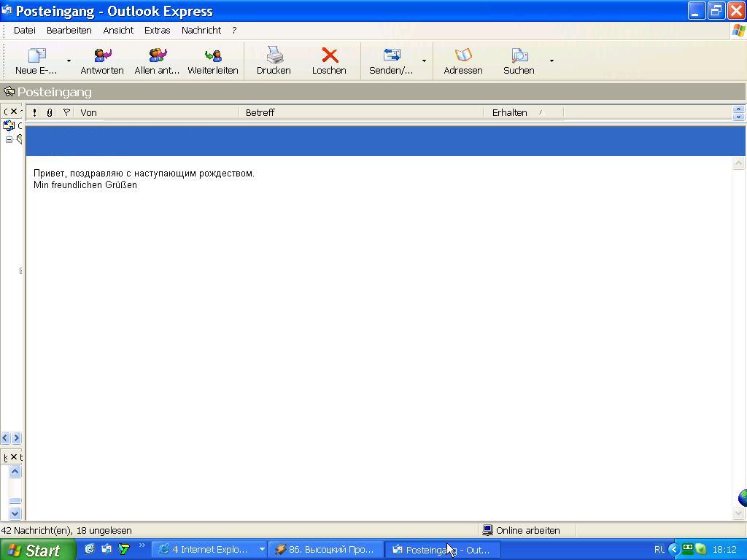The image size is (747, 560).
Task: Delete the message with the red X
Action: coord(329,61)
